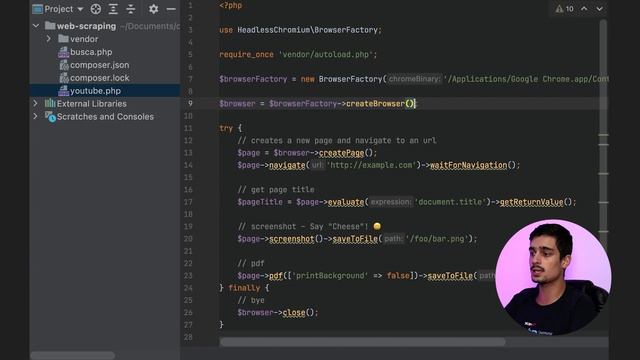Open composer.lock file

click(x=99, y=78)
